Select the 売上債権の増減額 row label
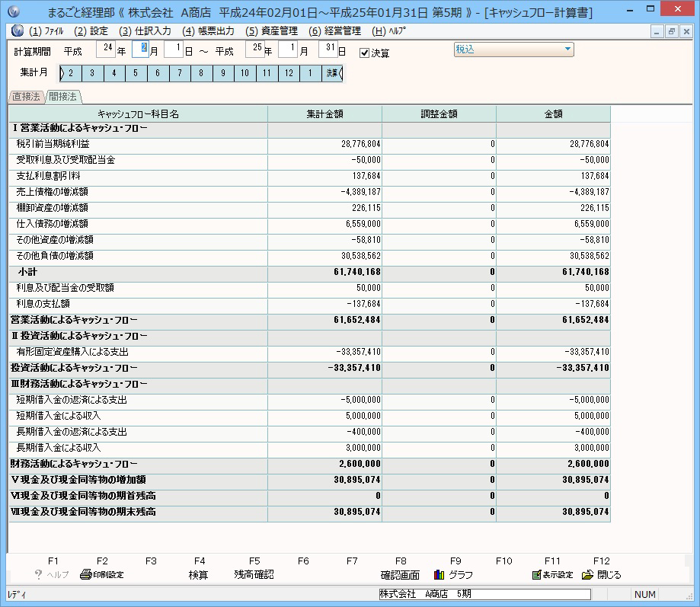Image resolution: width=700 pixels, height=607 pixels. [x=53, y=192]
